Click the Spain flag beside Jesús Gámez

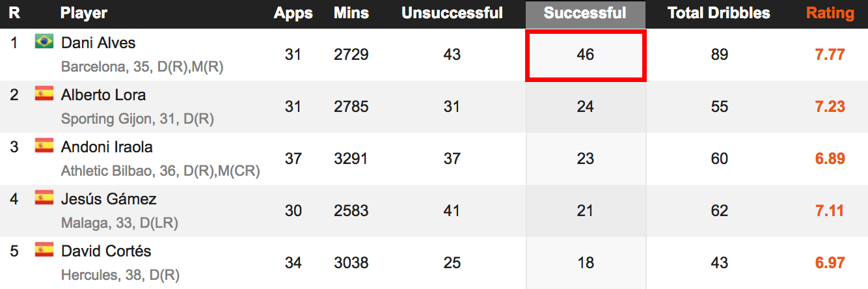pyautogui.click(x=44, y=199)
